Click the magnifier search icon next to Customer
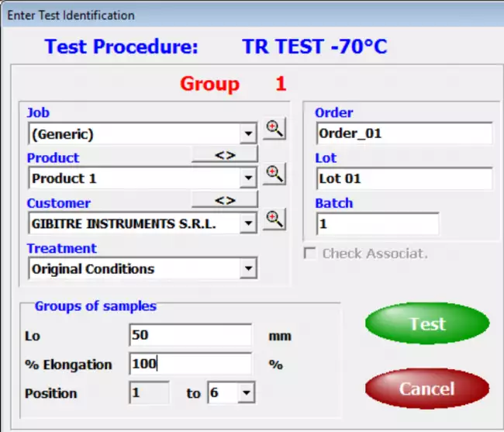 coord(274,220)
